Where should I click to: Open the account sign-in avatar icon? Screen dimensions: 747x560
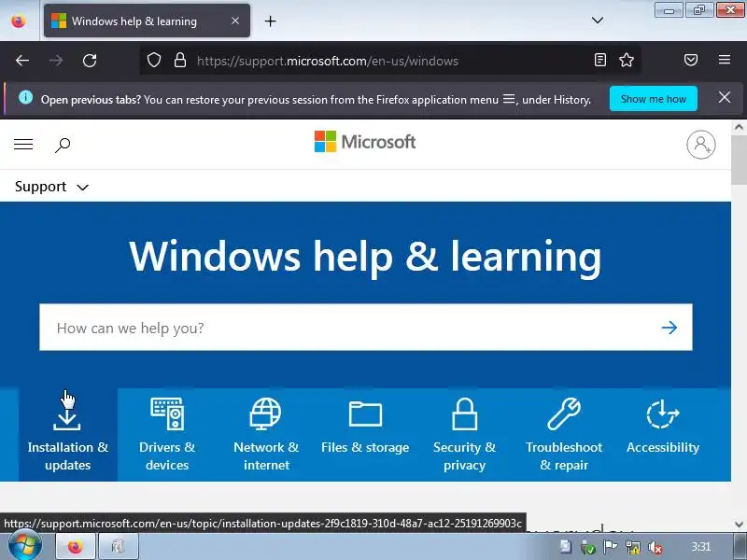(701, 145)
